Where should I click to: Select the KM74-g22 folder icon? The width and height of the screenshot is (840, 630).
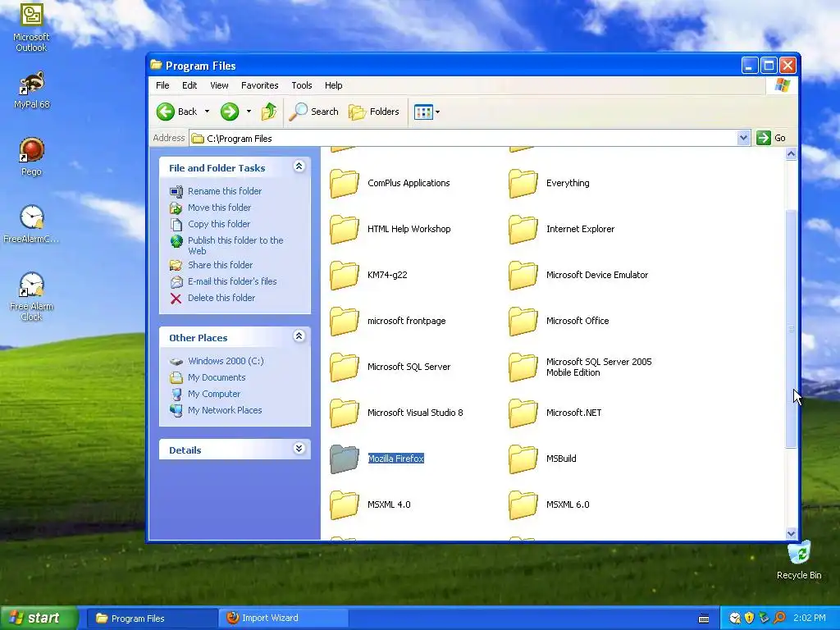344,276
